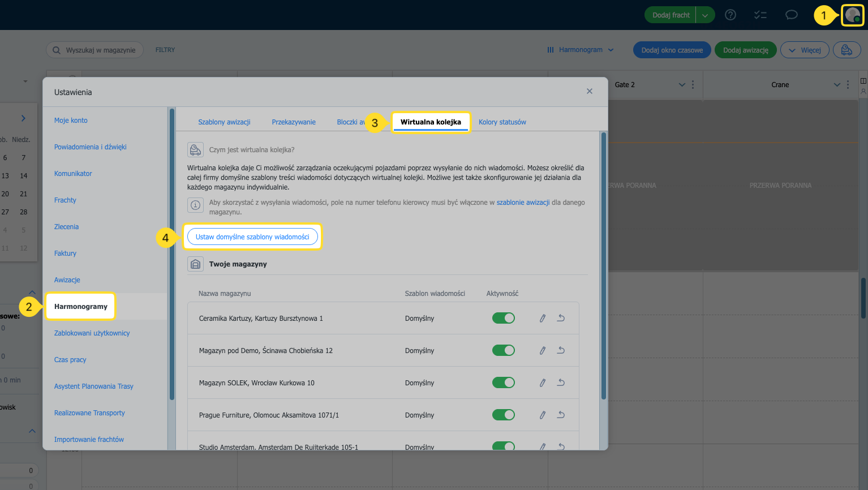The height and width of the screenshot is (490, 868).
Task: Toggle activity for Prague Furniture
Action: pos(504,415)
